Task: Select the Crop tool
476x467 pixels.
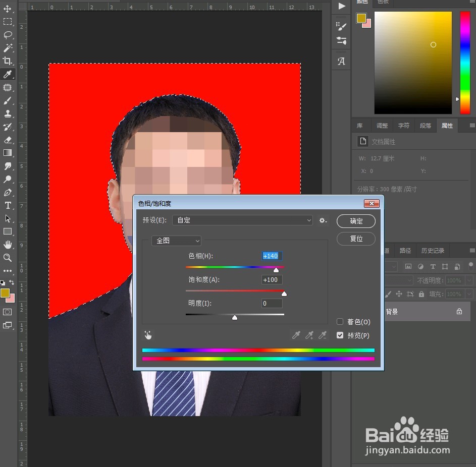Action: coord(7,61)
